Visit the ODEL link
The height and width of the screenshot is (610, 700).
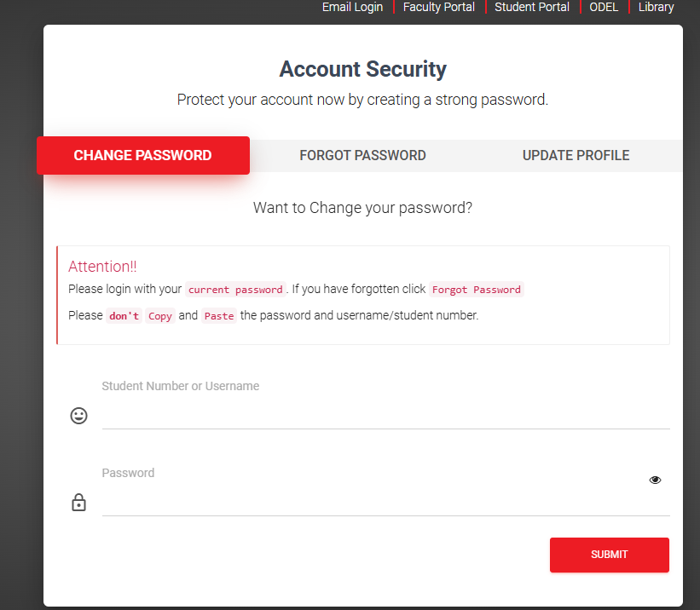pyautogui.click(x=604, y=7)
